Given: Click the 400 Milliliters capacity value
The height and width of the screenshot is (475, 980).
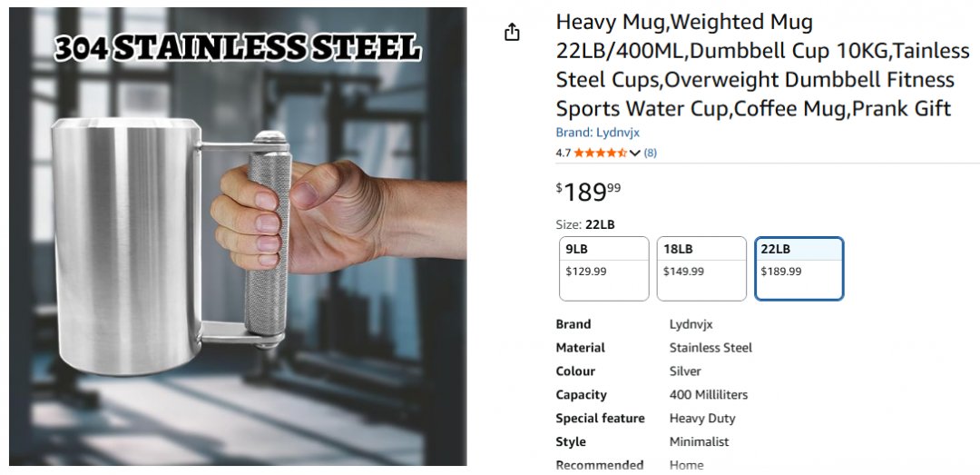Looking at the screenshot, I should 709,395.
